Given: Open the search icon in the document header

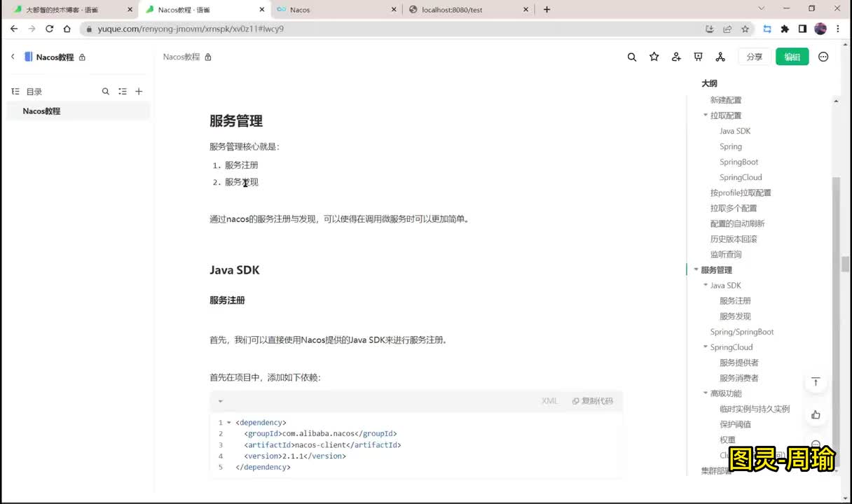Looking at the screenshot, I should pyautogui.click(x=632, y=57).
